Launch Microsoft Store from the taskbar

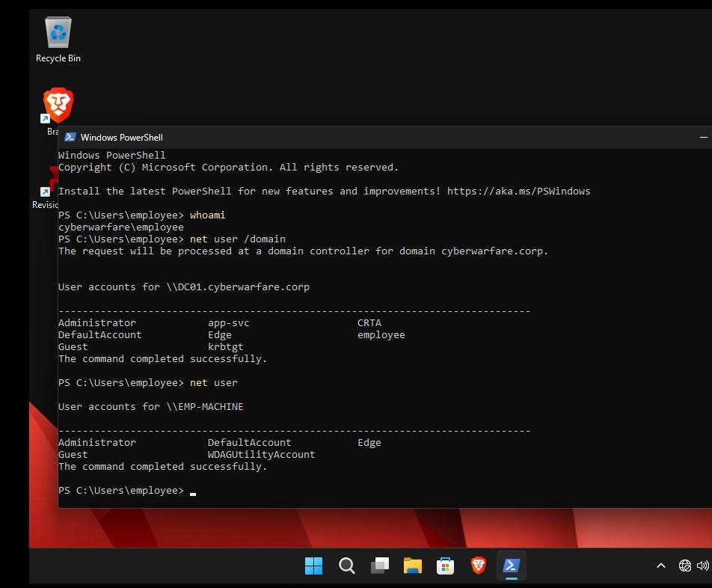point(445,566)
